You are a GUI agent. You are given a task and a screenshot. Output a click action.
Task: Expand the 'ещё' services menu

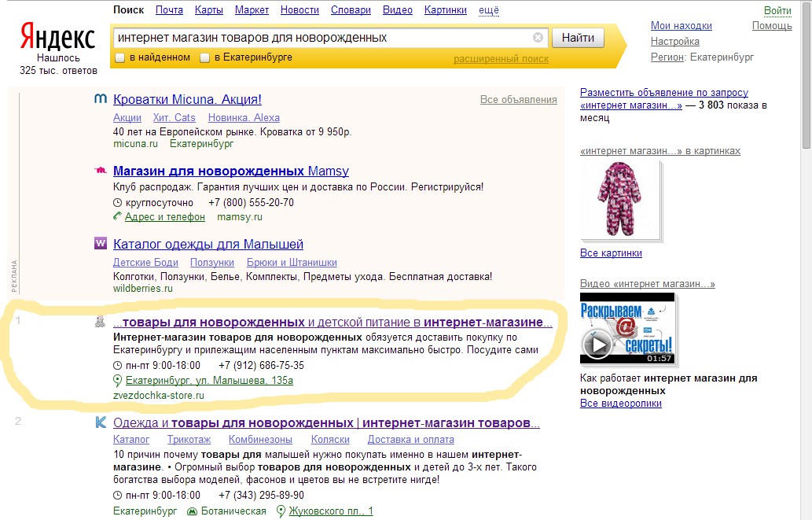[x=489, y=10]
